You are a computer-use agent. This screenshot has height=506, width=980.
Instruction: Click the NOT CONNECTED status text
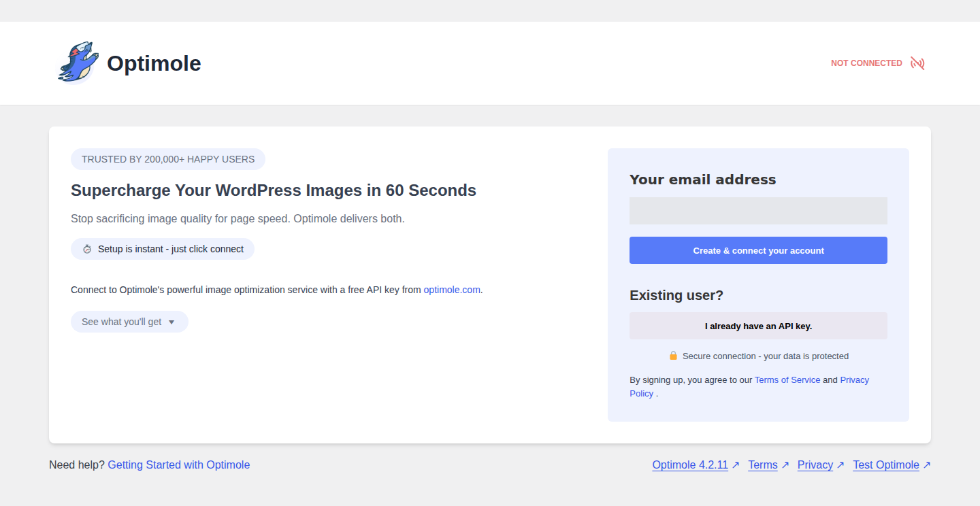pos(866,63)
